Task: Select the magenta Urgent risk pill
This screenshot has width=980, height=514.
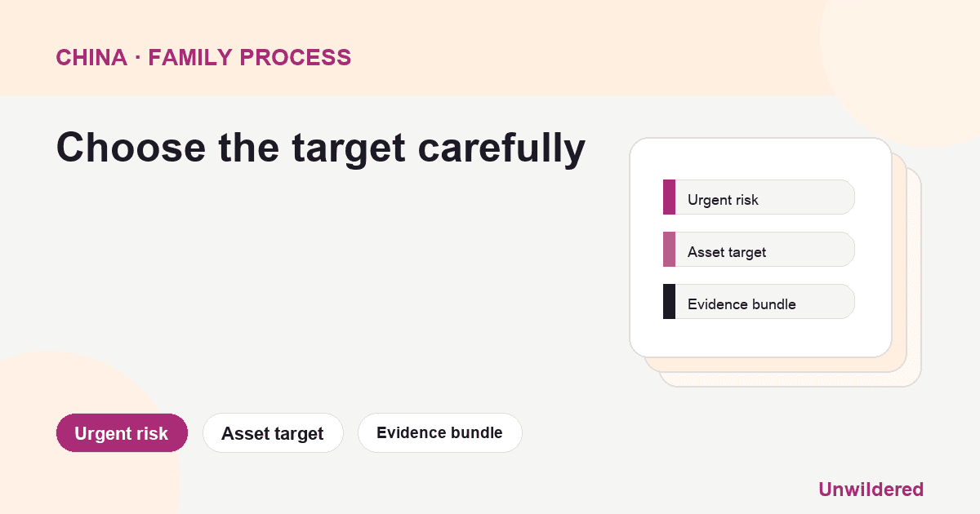Action: (122, 433)
